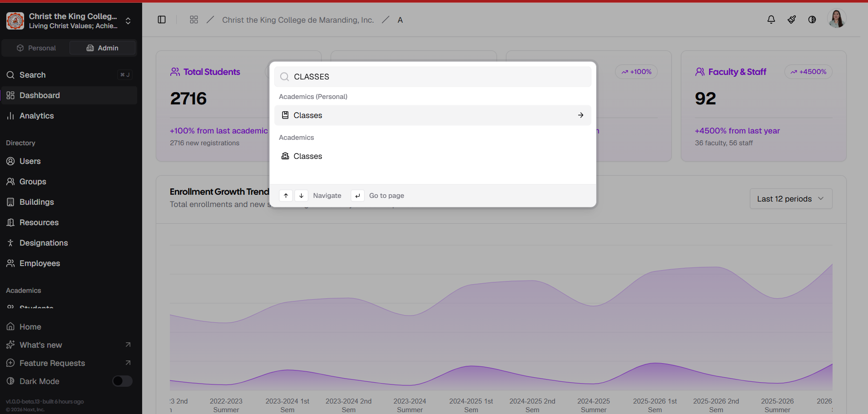Click the Faculty & Staff card title

point(737,72)
